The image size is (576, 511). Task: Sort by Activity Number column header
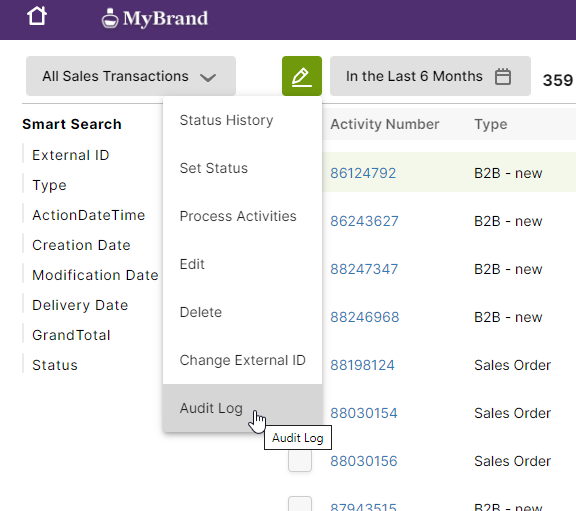(385, 124)
